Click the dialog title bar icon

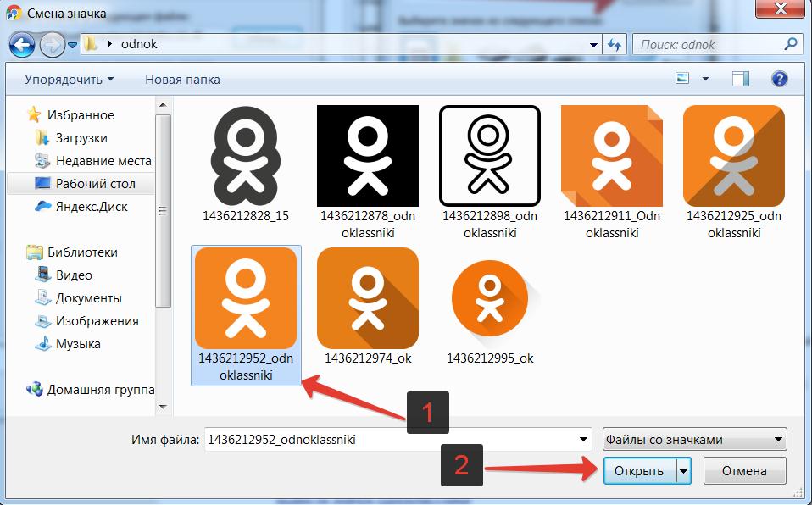click(x=14, y=13)
